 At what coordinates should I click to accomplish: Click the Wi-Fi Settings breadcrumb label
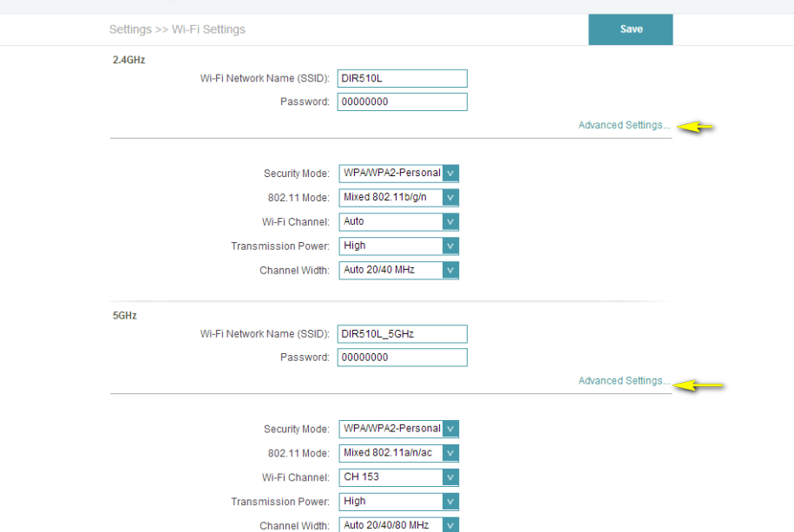tap(208, 30)
